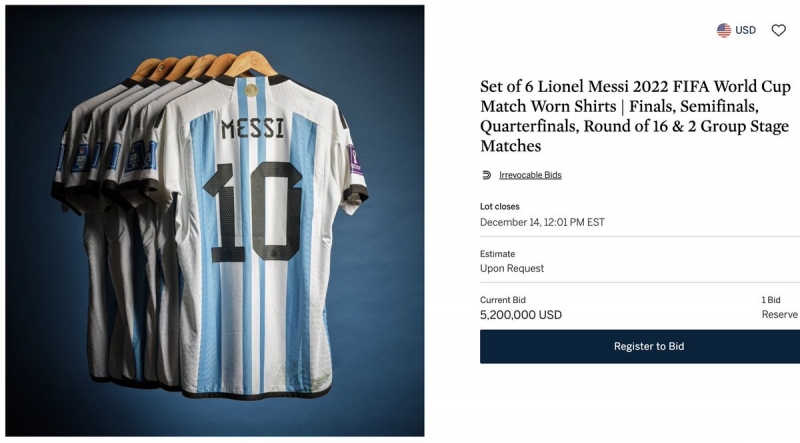Click the MESSI name on the jersey
This screenshot has width=800, height=443.
click(252, 128)
